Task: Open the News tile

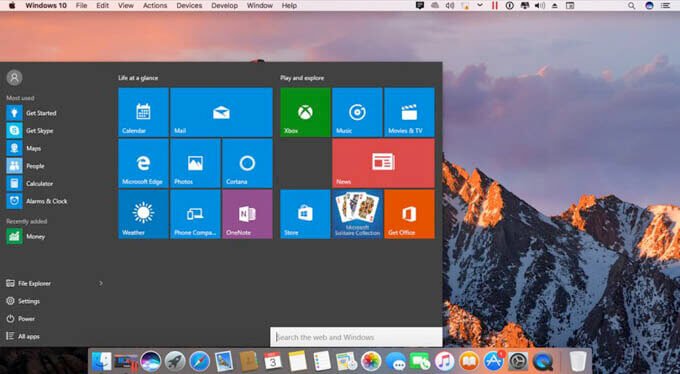Action: click(x=383, y=163)
